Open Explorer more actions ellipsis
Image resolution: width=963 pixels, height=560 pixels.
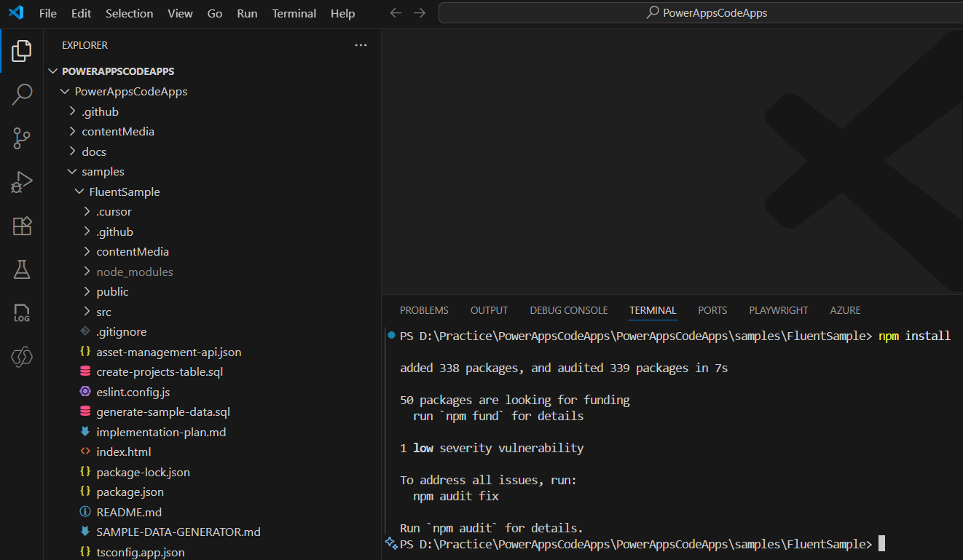(x=361, y=45)
